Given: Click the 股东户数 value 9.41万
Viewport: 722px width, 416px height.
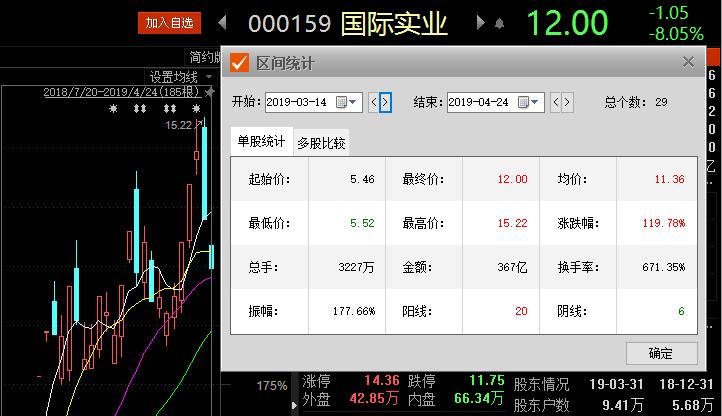Looking at the screenshot, I should click(622, 405).
